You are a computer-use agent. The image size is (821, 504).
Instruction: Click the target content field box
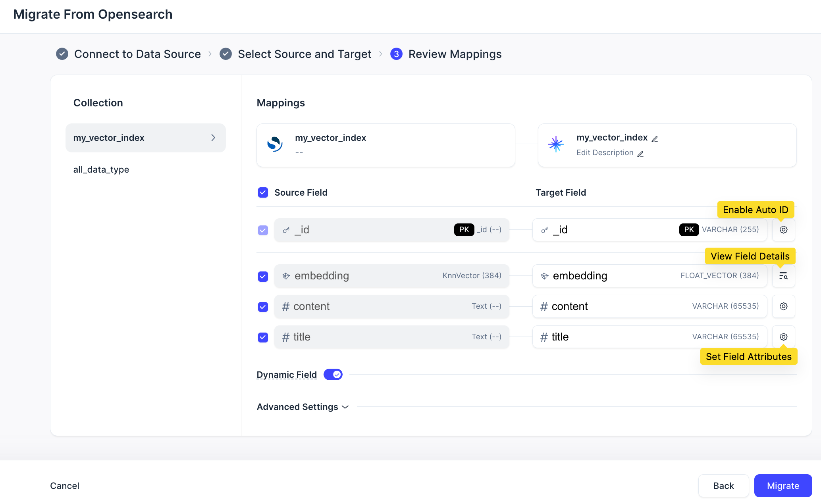point(649,306)
